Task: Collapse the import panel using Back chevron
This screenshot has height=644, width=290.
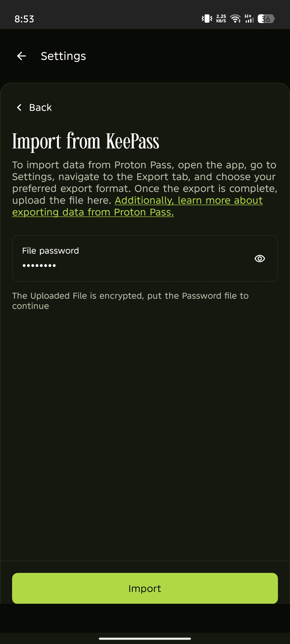Action: [x=19, y=107]
